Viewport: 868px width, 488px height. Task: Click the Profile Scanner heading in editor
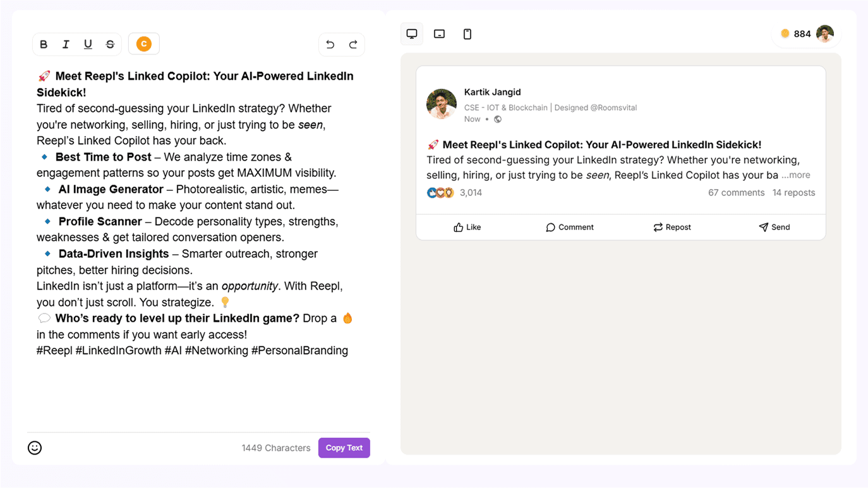tap(100, 221)
